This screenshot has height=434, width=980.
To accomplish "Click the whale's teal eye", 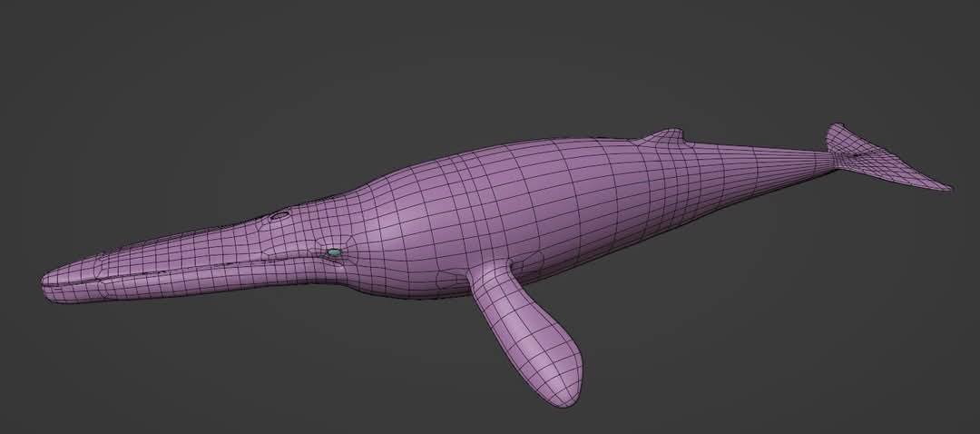I will point(334,252).
